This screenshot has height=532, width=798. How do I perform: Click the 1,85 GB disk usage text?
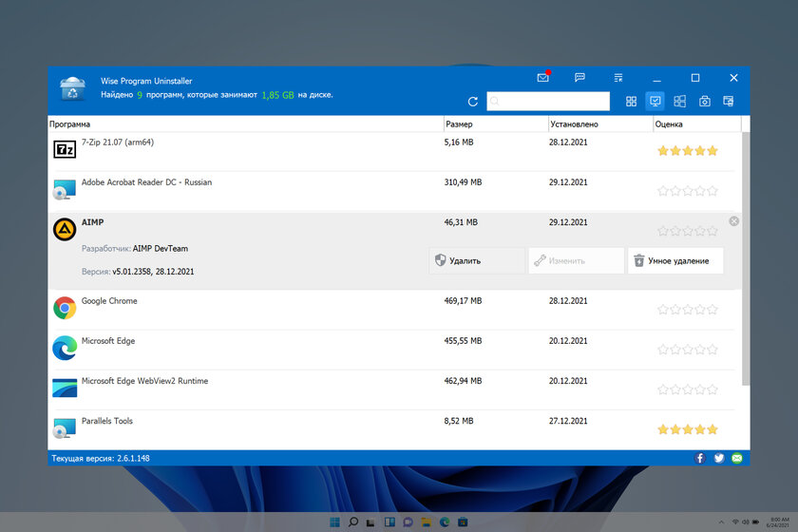[x=277, y=95]
